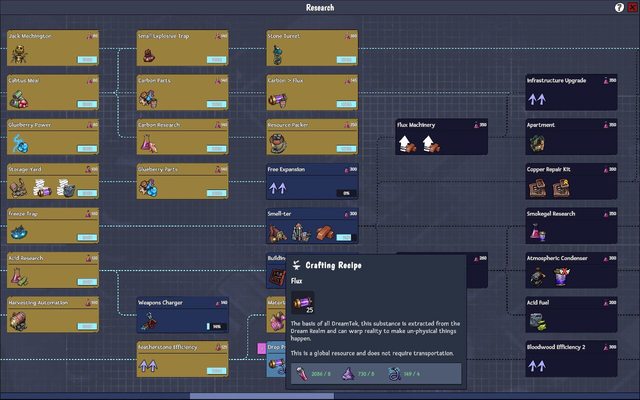
Task: Close the Research window
Action: point(631,7)
